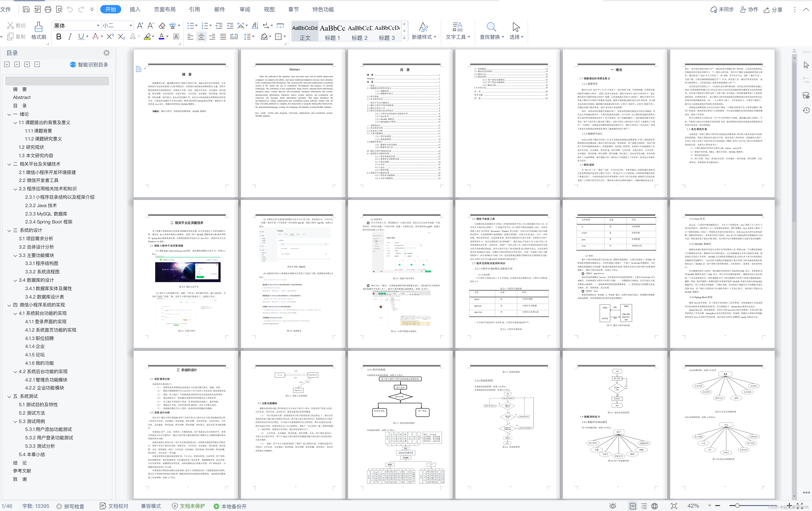Open the zoom percentage dropdown at 42%
This screenshot has width=812, height=511.
(x=709, y=506)
